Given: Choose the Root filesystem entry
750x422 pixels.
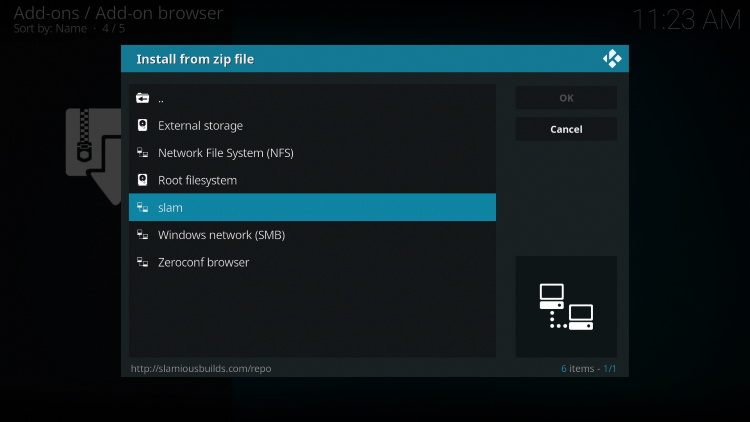Looking at the screenshot, I should click(197, 180).
